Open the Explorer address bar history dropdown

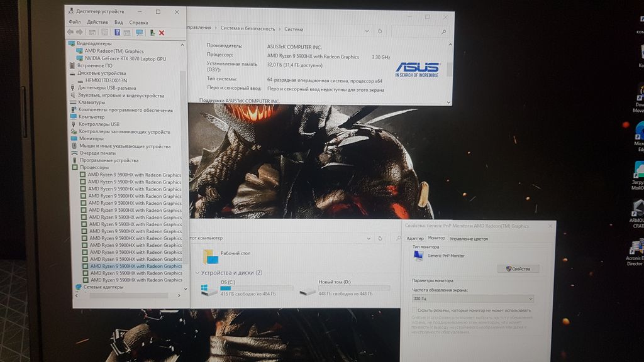coord(369,238)
